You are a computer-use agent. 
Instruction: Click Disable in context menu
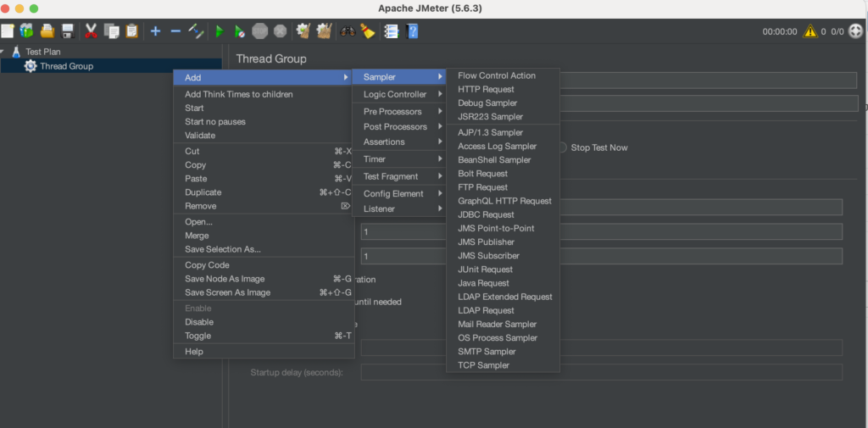tap(264, 322)
